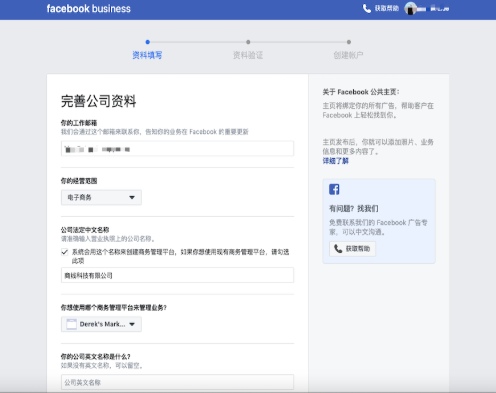Select the 资料验证 step label
The width and height of the screenshot is (496, 393).
tap(248, 55)
